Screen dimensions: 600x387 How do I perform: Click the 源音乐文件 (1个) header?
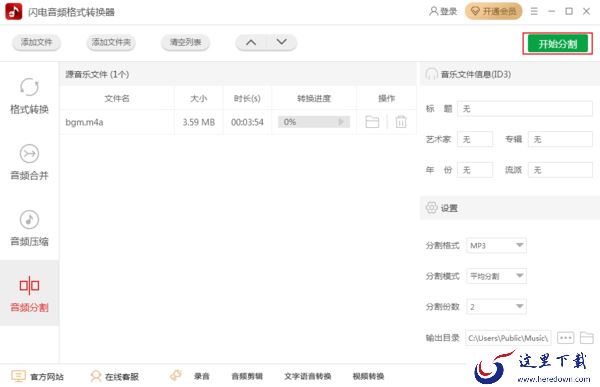pos(97,74)
